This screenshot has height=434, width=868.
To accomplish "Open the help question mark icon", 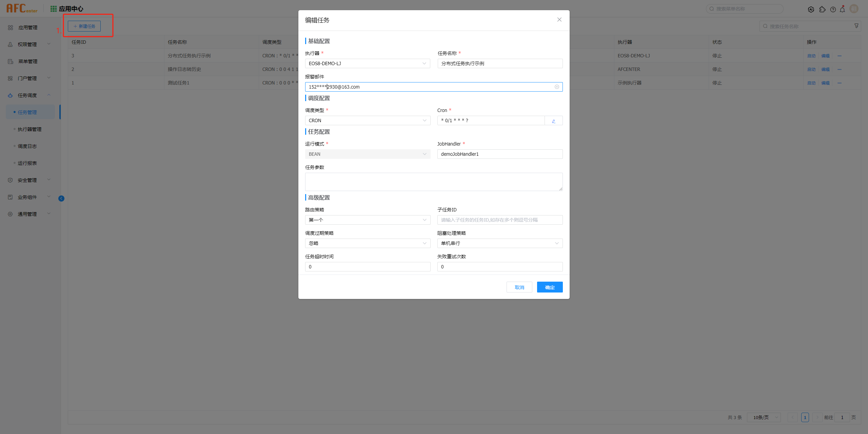I will click(x=833, y=10).
